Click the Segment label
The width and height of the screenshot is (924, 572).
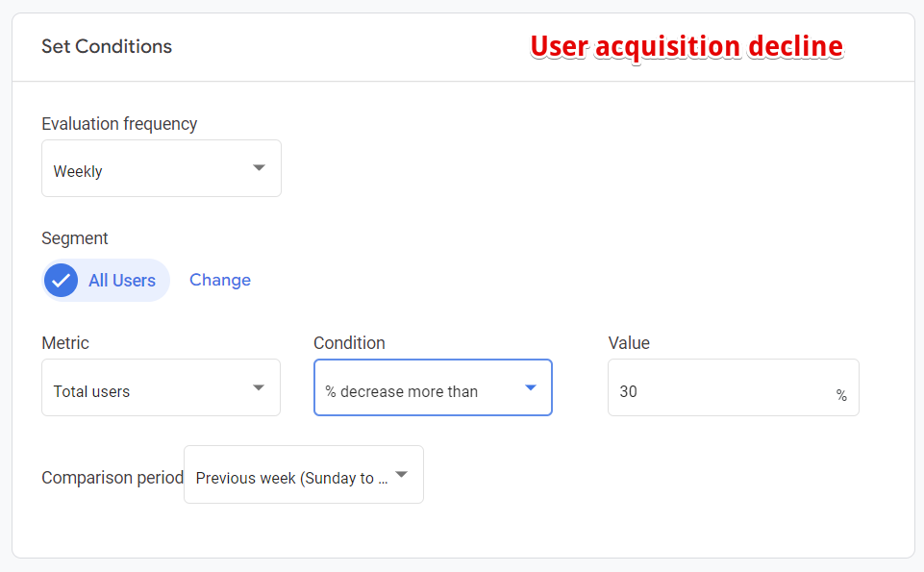(75, 238)
